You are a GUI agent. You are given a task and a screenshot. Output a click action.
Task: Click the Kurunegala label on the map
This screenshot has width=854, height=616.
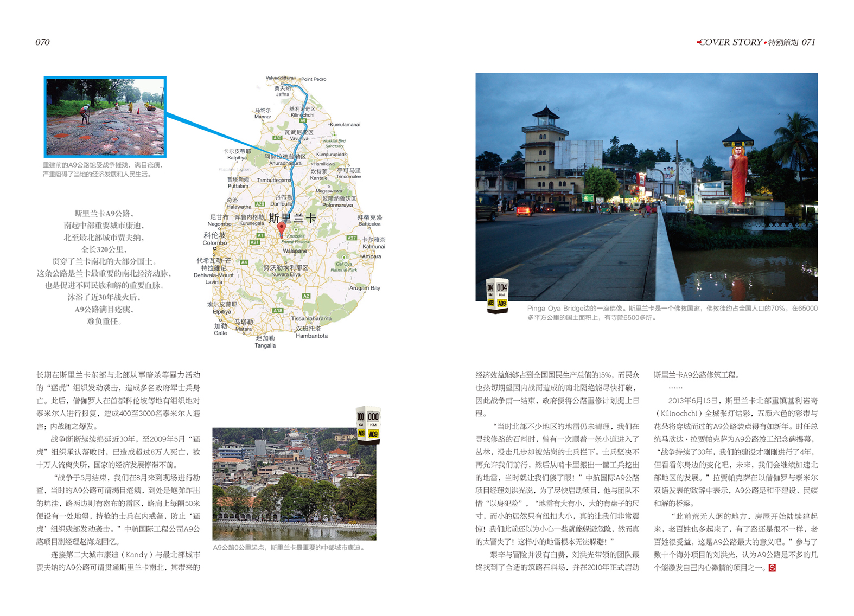point(251,223)
